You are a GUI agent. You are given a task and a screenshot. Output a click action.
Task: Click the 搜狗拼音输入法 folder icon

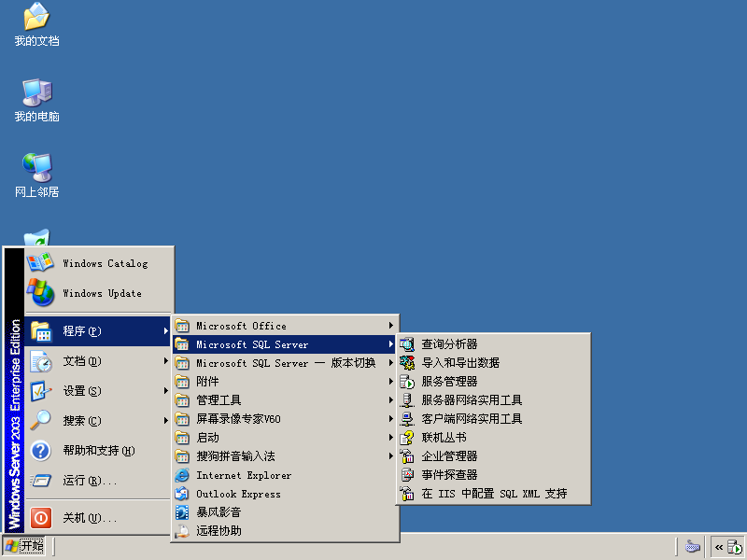[182, 456]
